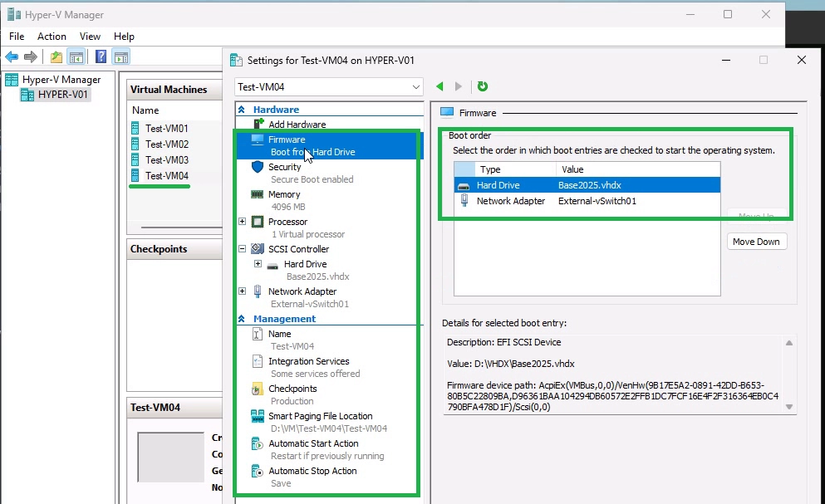Image resolution: width=825 pixels, height=504 pixels.
Task: Close the Settings for Test-VM04 dialog
Action: [x=802, y=60]
